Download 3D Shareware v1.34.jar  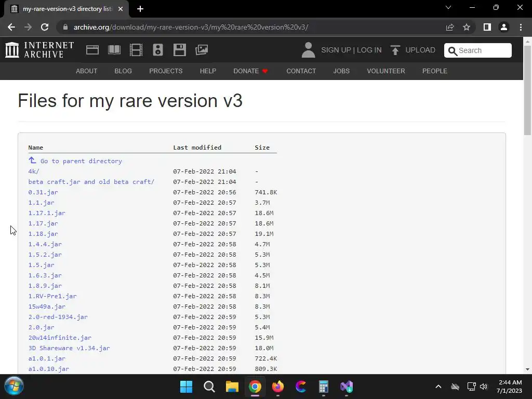[x=69, y=348]
